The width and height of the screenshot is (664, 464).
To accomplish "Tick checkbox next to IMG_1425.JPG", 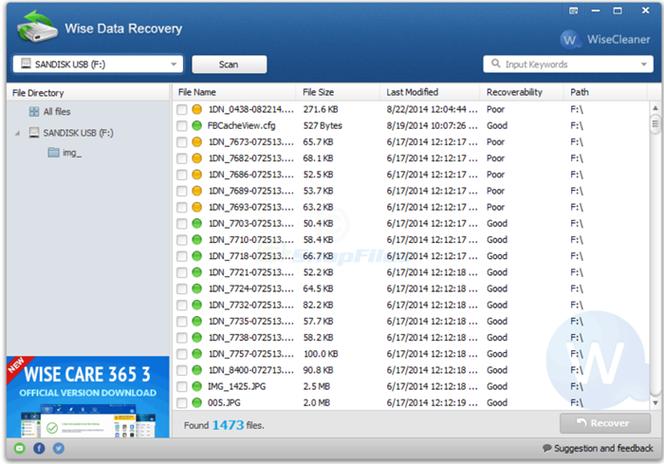I will pos(182,387).
